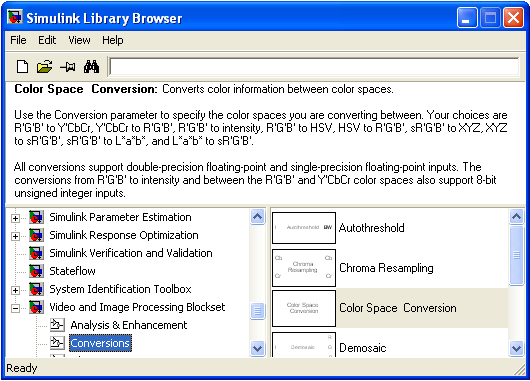Select the Demosaic block name
The image size is (530, 381).
coord(362,348)
